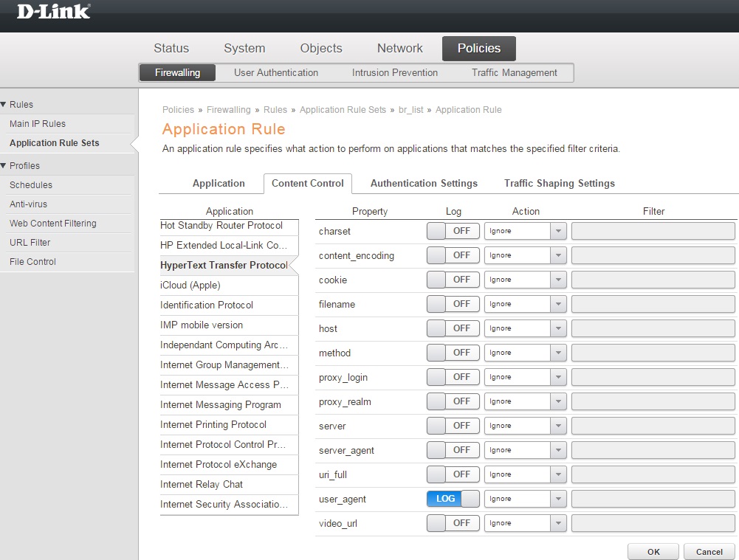Click the D-Link logo
This screenshot has height=560, width=739.
[54, 11]
